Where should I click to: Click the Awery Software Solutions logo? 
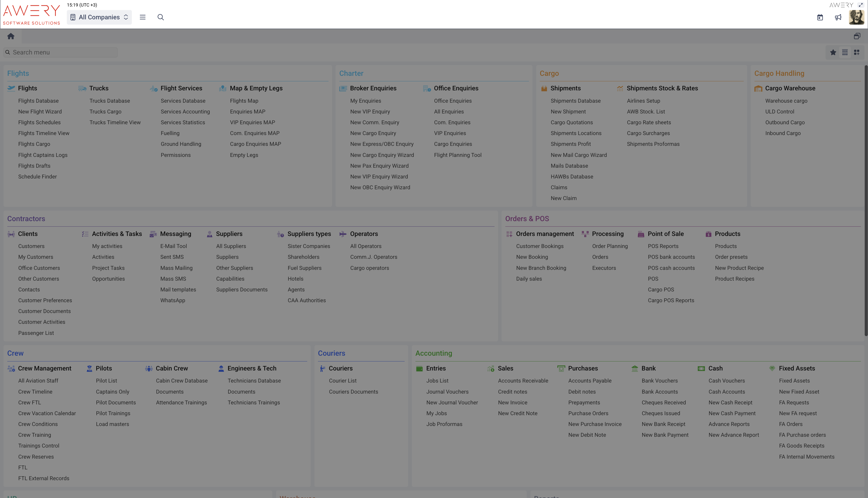coord(31,14)
